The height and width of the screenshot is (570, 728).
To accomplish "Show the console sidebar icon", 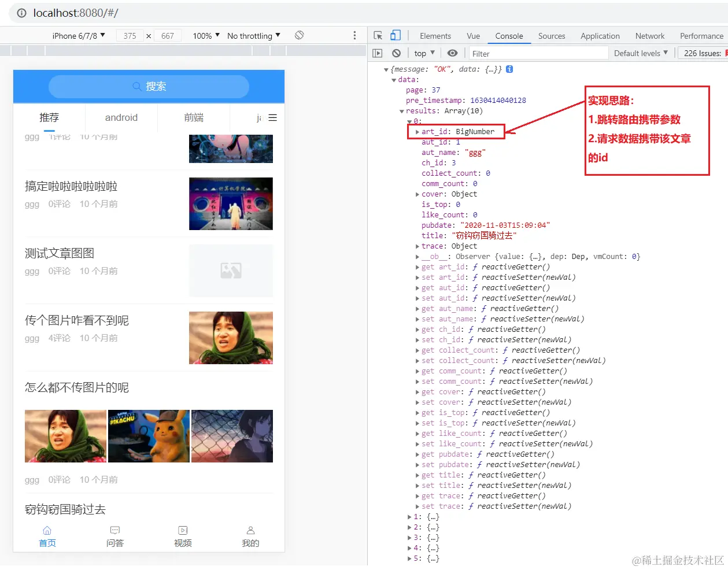I will click(378, 53).
